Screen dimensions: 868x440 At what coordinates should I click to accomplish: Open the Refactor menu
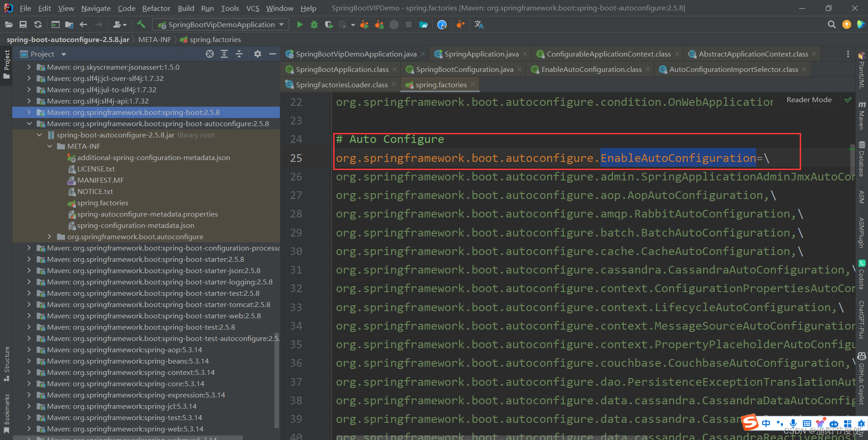[x=156, y=8]
